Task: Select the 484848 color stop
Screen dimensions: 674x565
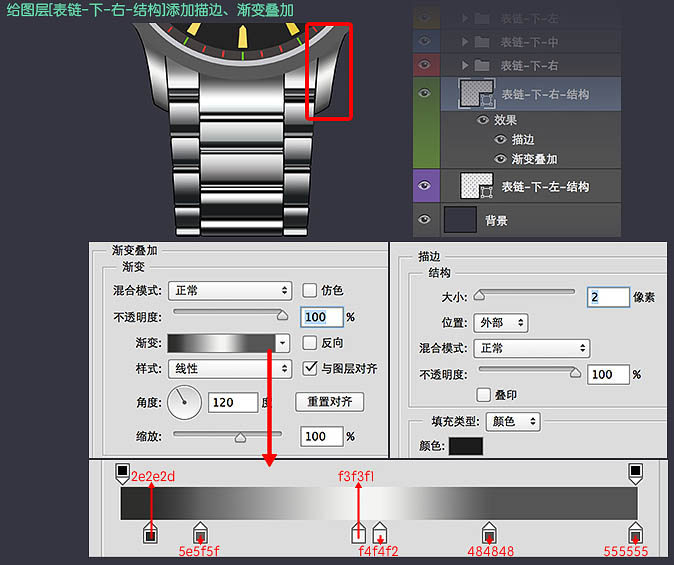Action: coord(489,533)
